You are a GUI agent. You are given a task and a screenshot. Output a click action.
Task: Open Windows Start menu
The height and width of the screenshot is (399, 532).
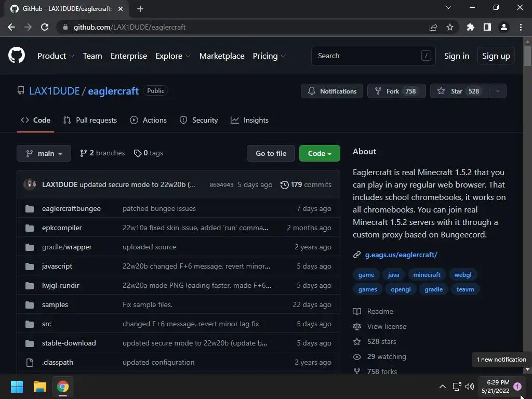[17, 387]
